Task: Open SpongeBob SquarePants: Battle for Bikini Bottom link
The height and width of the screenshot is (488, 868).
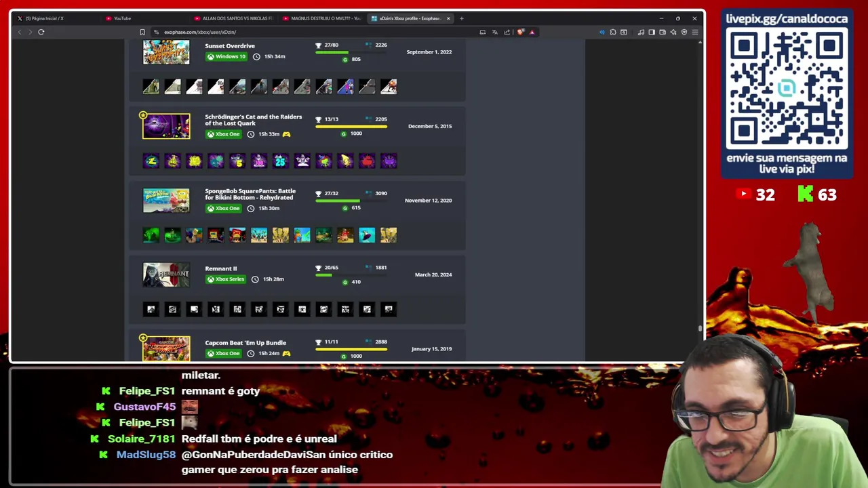Action: [x=250, y=194]
